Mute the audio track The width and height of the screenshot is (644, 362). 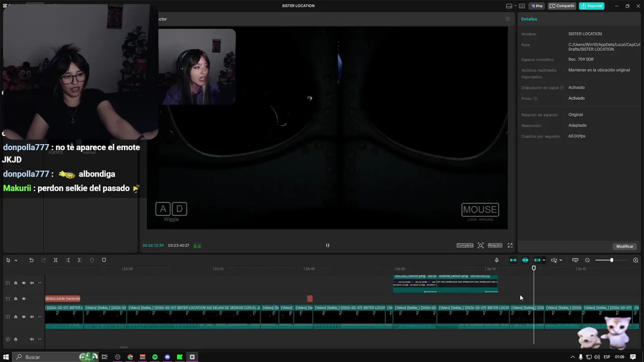32,339
